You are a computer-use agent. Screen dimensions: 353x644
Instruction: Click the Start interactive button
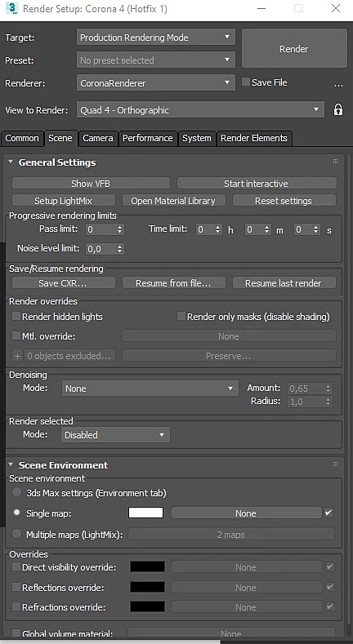pyautogui.click(x=257, y=183)
